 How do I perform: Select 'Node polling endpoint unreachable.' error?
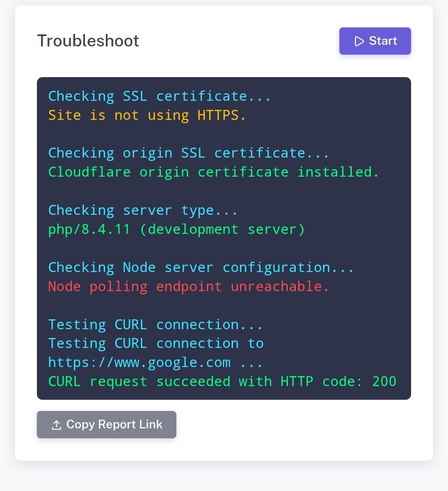tap(189, 287)
